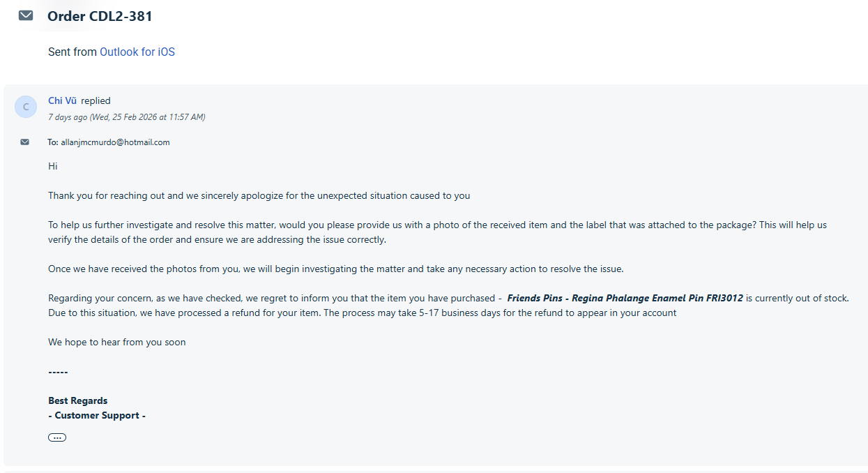Screen dimensions: 868x473
Task: Click the Order CDL2-381 subject heading
Action: pyautogui.click(x=100, y=16)
